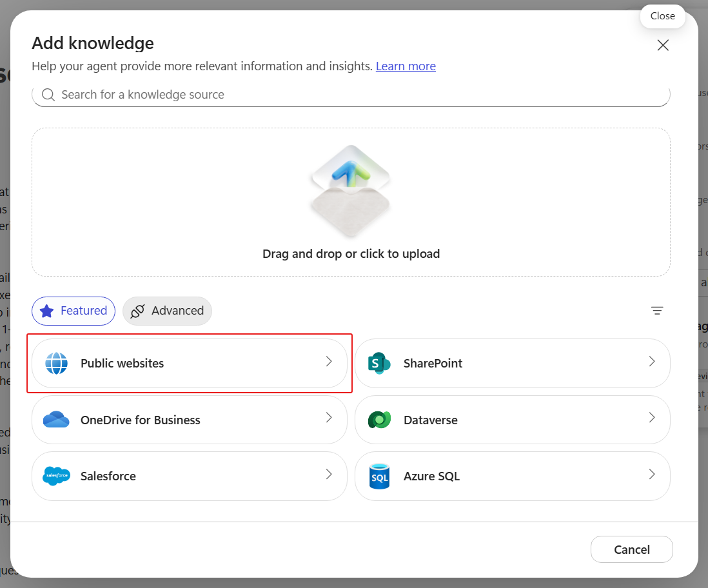Close the Add knowledge dialog with X
This screenshot has height=588, width=708.
tap(663, 45)
